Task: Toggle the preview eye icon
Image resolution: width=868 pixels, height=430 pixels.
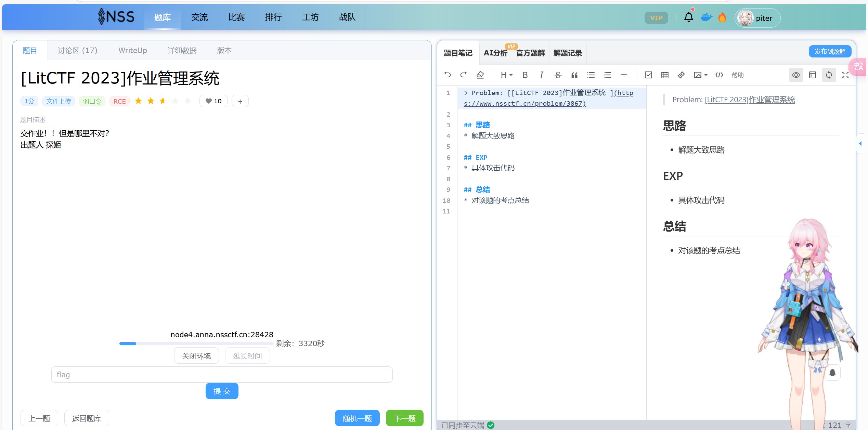Action: pyautogui.click(x=796, y=75)
